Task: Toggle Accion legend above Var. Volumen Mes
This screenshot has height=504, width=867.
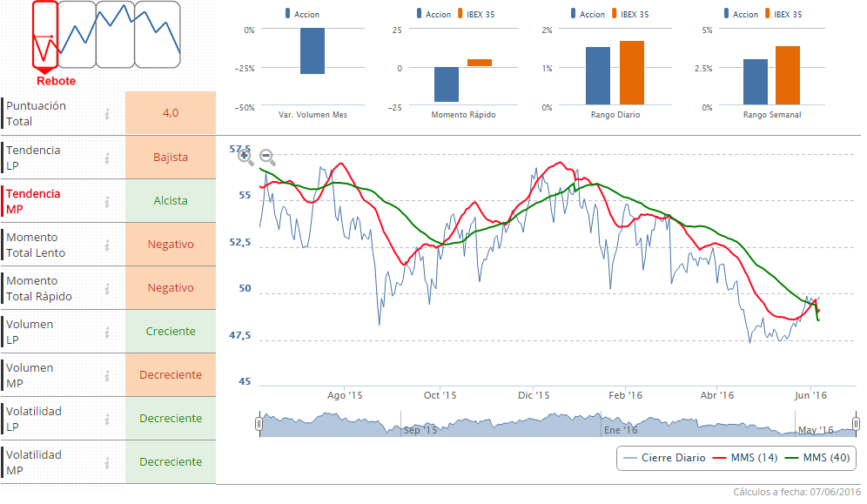Action: tap(301, 14)
